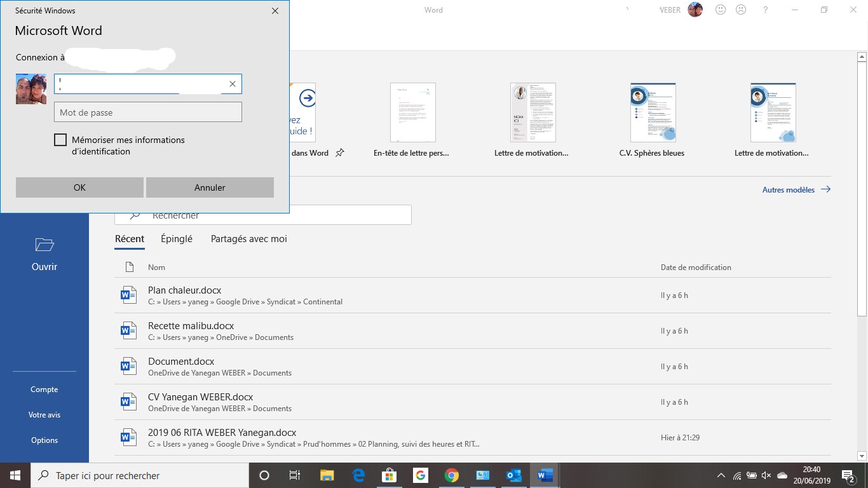Tick the Mémoriser mes informations d'identification checkbox
This screenshot has width=868, height=488.
coord(60,140)
